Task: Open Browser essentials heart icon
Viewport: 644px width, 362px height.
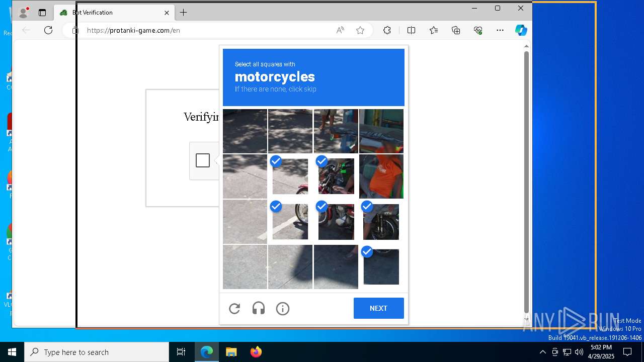Action: 478,30
